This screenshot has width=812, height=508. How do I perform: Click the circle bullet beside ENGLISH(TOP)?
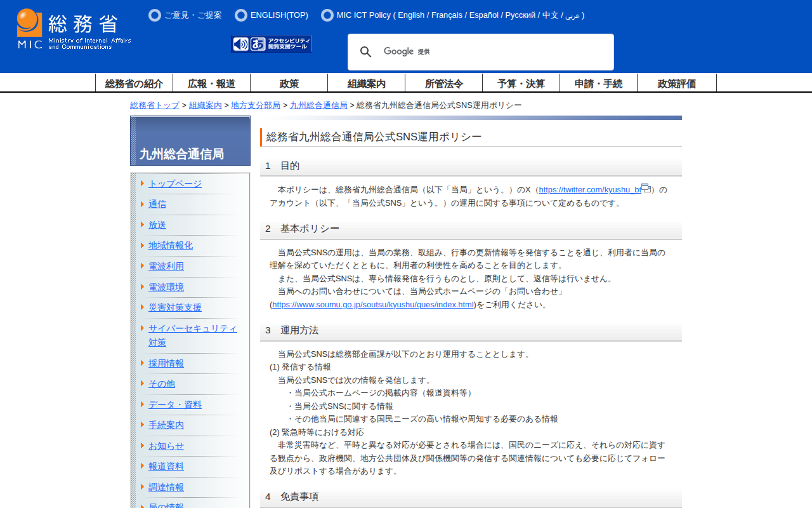pyautogui.click(x=241, y=15)
